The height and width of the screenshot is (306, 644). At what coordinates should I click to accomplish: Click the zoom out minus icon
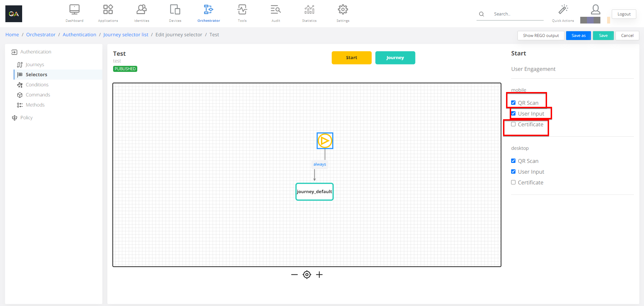[294, 275]
